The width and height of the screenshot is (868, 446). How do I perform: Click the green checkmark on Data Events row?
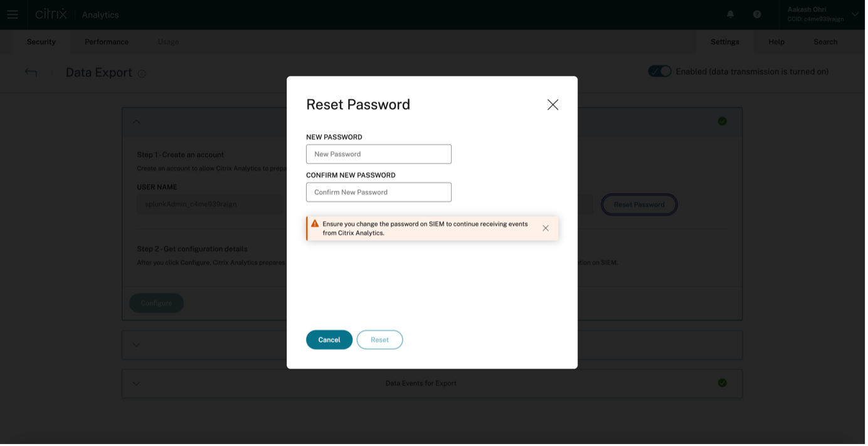coord(722,383)
